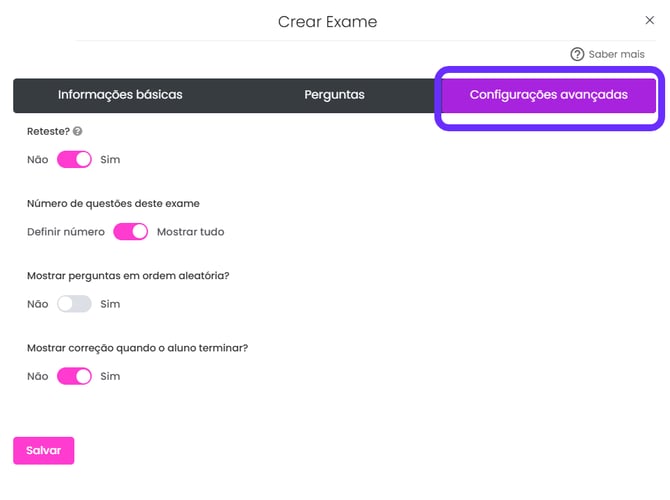Image resolution: width=670 pixels, height=500 pixels.
Task: Select the Configurações avançadas tab
Action: tap(549, 95)
